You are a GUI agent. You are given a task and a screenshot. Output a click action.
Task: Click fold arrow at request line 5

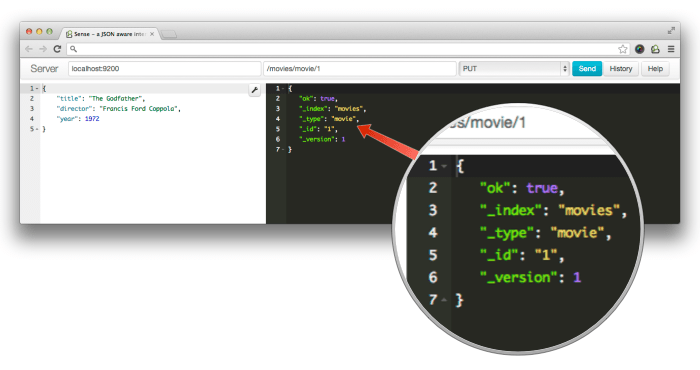37,129
